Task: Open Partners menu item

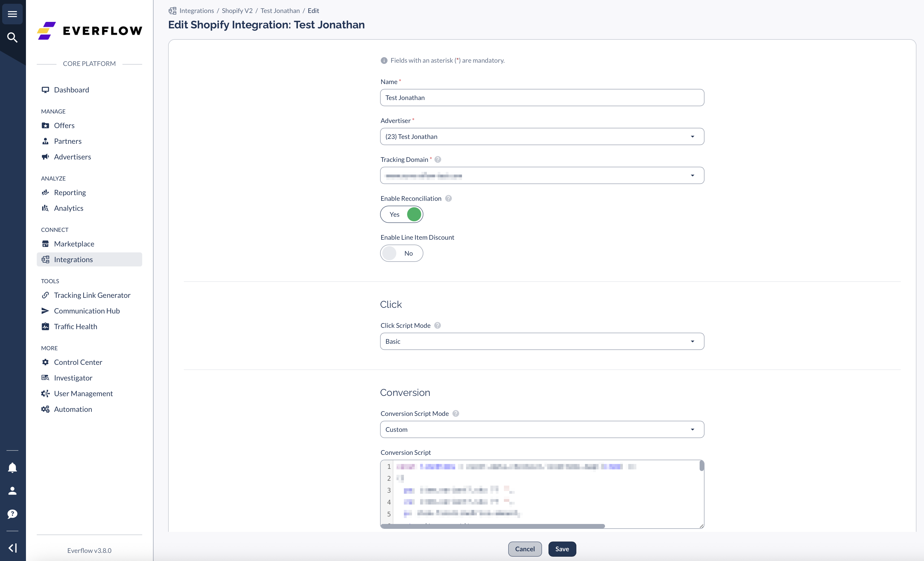Action: coord(89,141)
